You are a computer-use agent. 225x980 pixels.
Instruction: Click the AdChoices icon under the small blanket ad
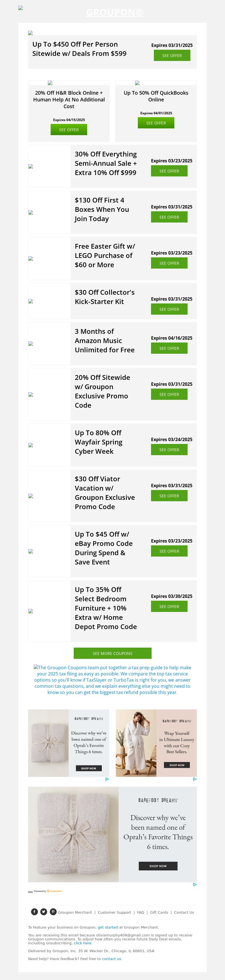click(x=107, y=779)
